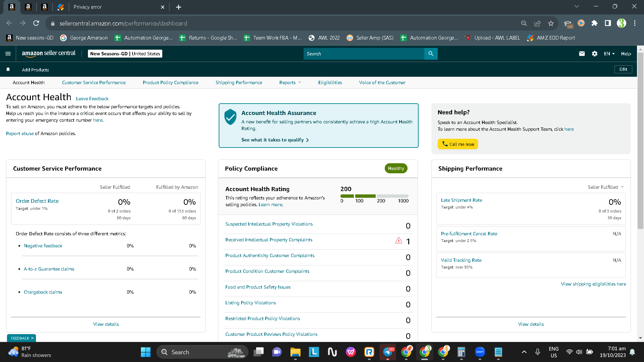644x362 pixels.
Task: Open the messages envelope icon
Action: click(582, 54)
